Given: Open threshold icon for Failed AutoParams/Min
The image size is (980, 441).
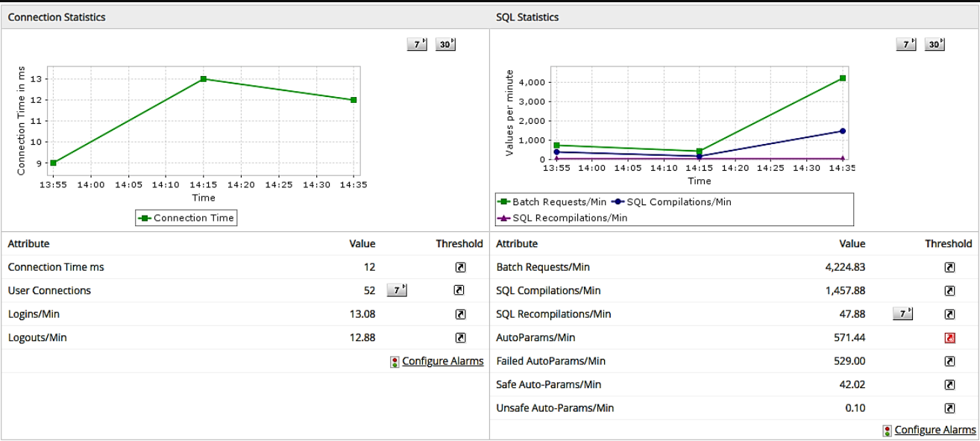Looking at the screenshot, I should pyautogui.click(x=949, y=361).
